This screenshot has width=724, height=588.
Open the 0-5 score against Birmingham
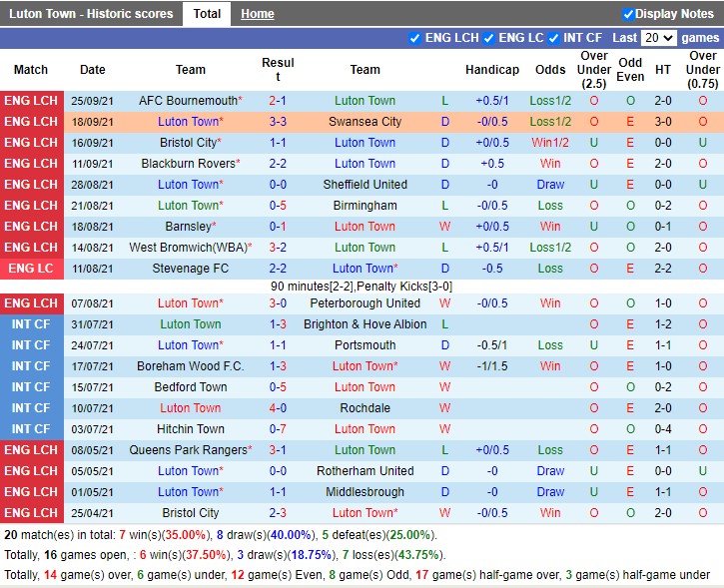pos(278,206)
